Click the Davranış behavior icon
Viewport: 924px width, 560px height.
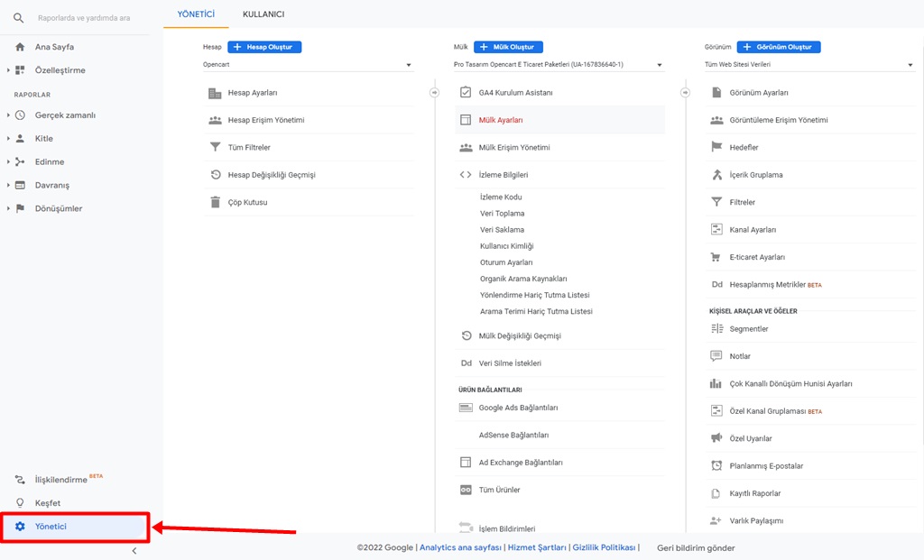(x=20, y=185)
